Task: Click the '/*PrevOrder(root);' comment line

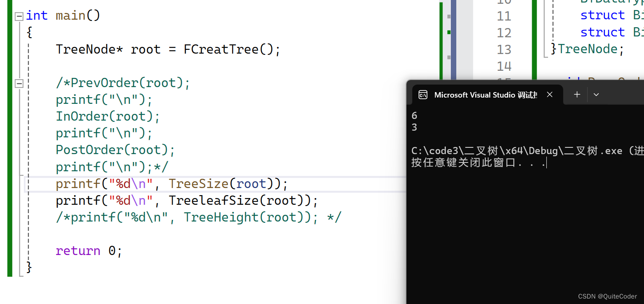Action: coord(123,83)
